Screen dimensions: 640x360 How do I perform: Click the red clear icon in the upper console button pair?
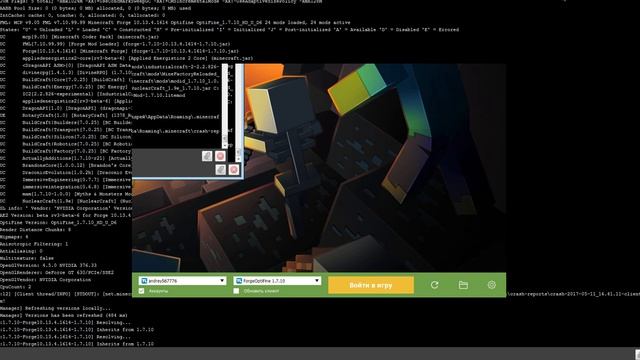[220, 156]
